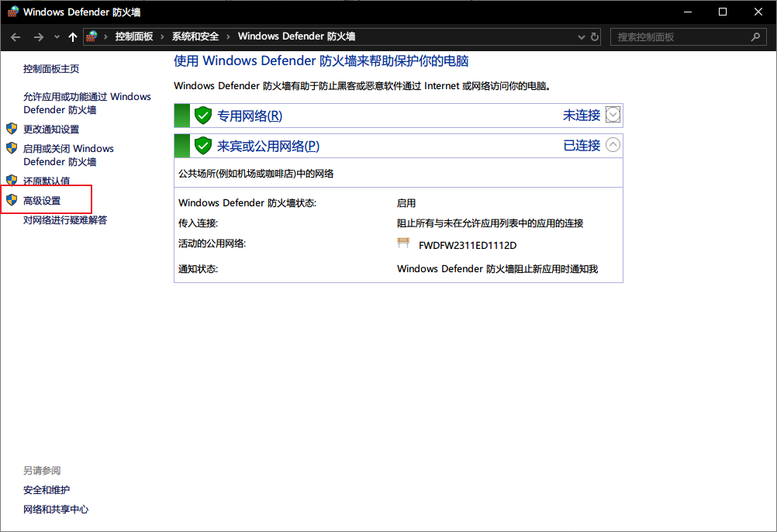Viewport: 777px width, 532px height.
Task: Click the 传入连接: label
Action: (199, 223)
